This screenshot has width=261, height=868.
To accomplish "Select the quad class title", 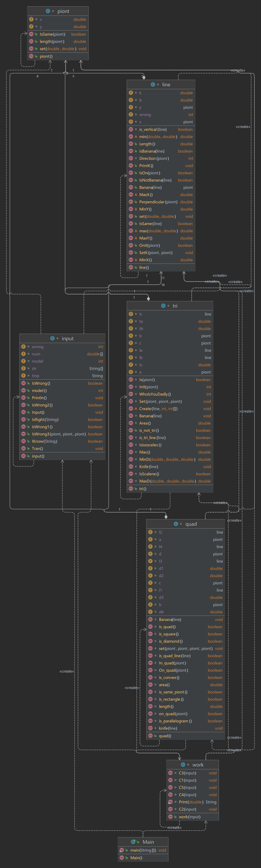I will 191,524.
